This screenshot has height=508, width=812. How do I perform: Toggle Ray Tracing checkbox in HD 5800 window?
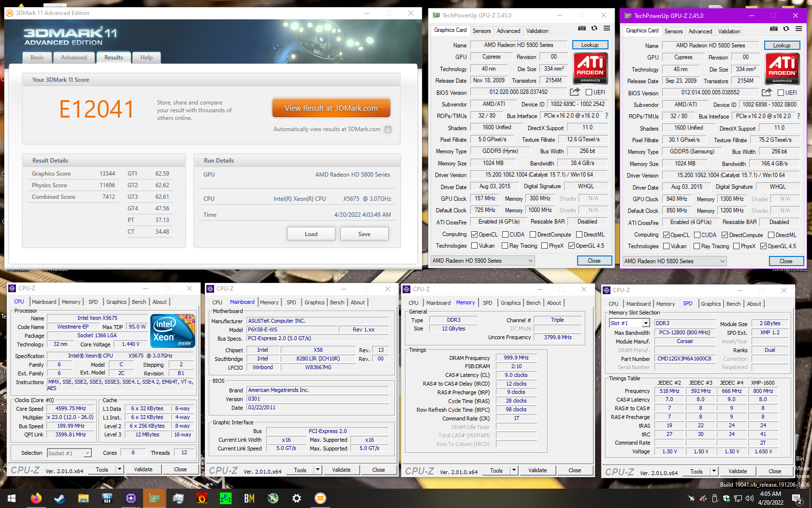tap(697, 246)
